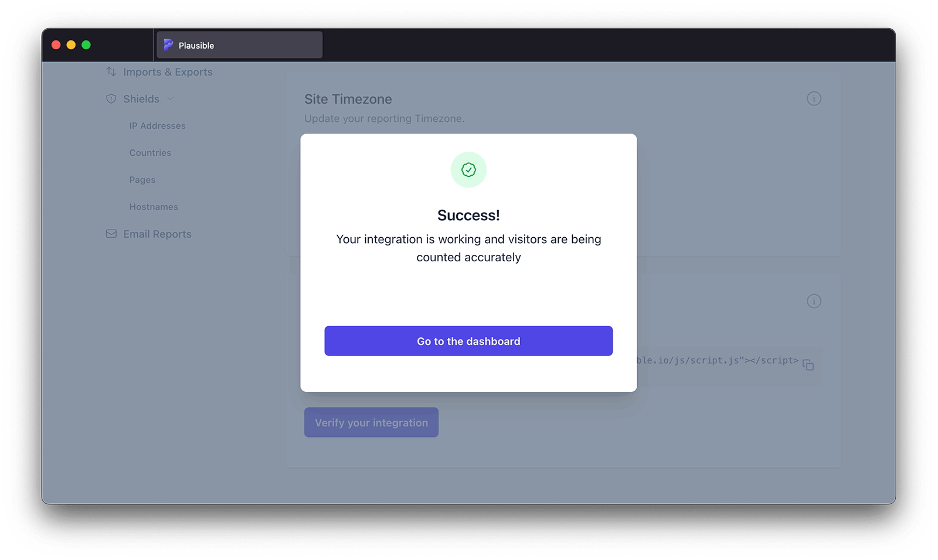Viewport: 938px width, 560px height.
Task: Open Imports & Exports settings link
Action: (x=168, y=72)
